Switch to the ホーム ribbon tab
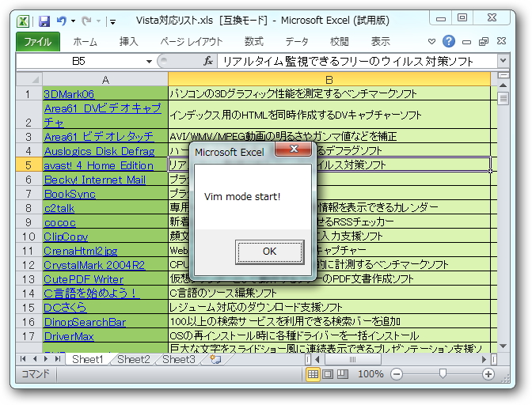 point(85,42)
